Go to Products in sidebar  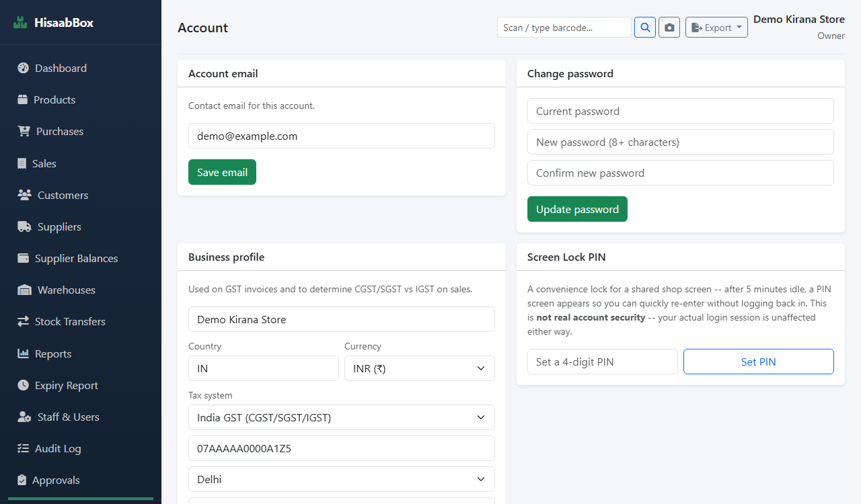coord(81,99)
